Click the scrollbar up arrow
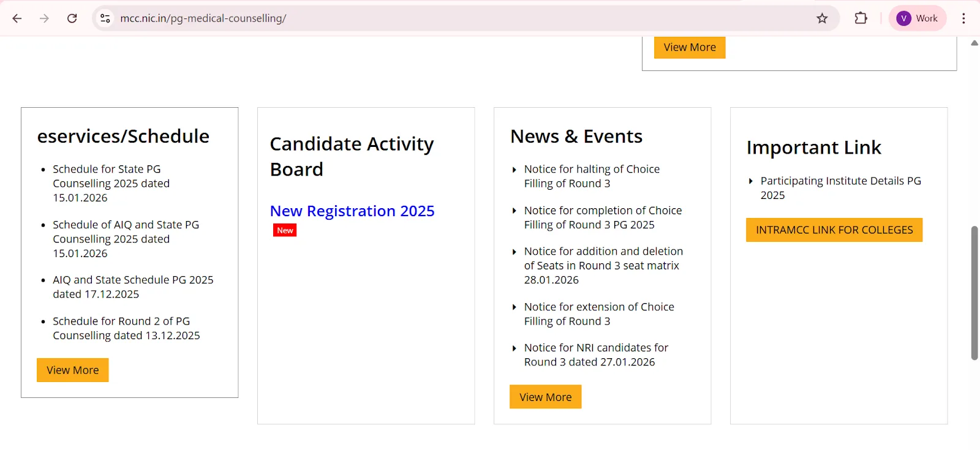The width and height of the screenshot is (980, 450). coord(973,43)
